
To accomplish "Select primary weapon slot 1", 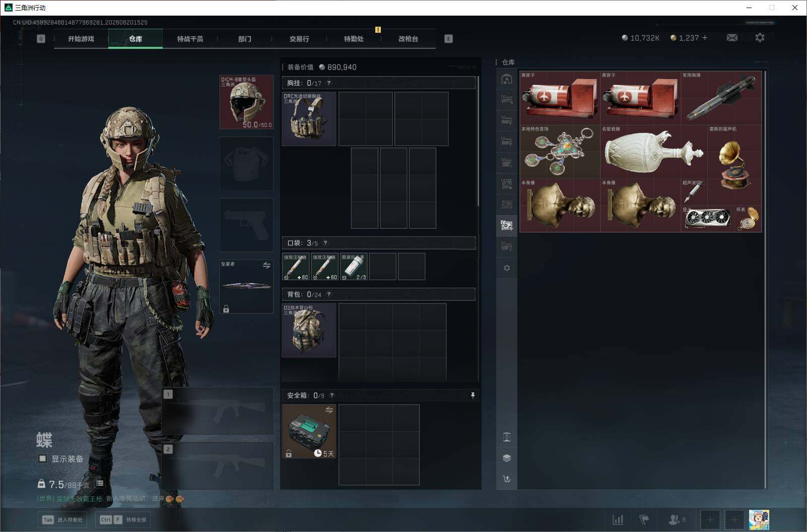I will tap(217, 411).
